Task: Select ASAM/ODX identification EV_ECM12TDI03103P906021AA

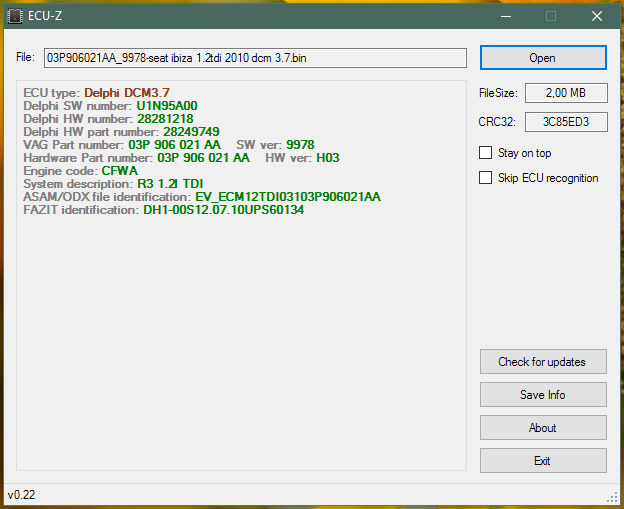Action: [288, 197]
